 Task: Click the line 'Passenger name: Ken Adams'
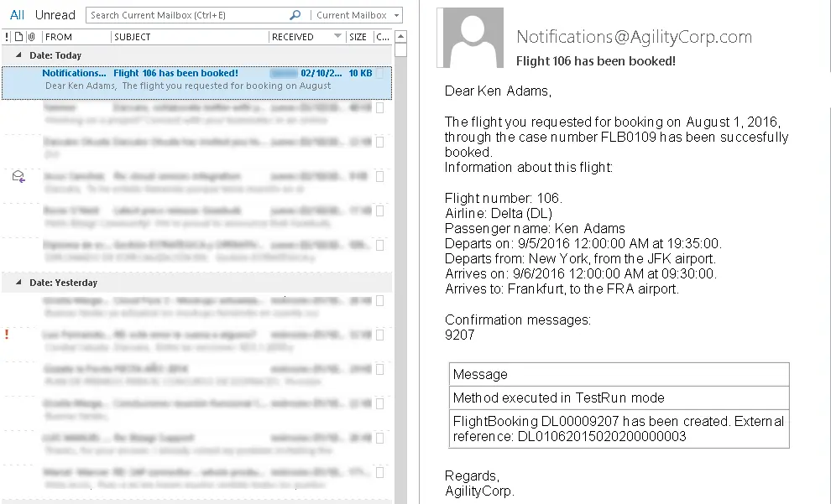(x=535, y=228)
